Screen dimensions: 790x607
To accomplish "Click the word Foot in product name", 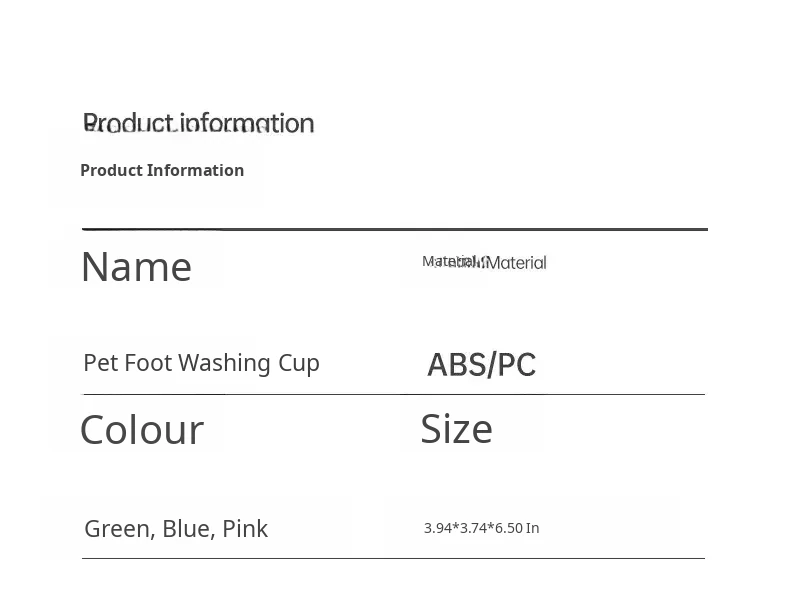I will [x=149, y=363].
